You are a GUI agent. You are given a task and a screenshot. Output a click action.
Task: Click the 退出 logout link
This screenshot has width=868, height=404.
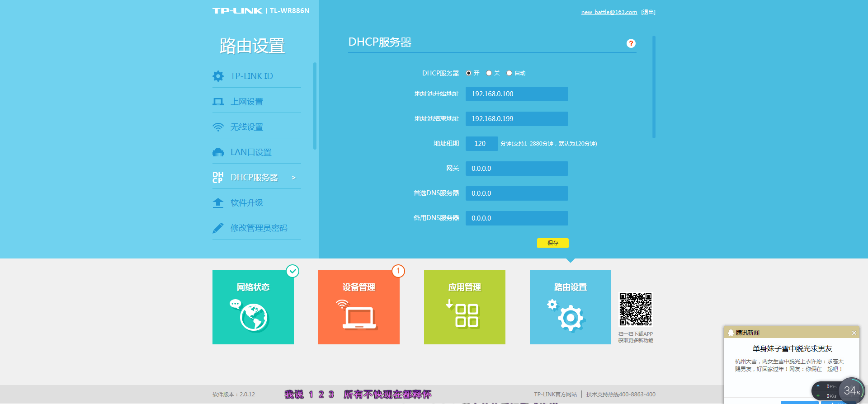point(648,12)
